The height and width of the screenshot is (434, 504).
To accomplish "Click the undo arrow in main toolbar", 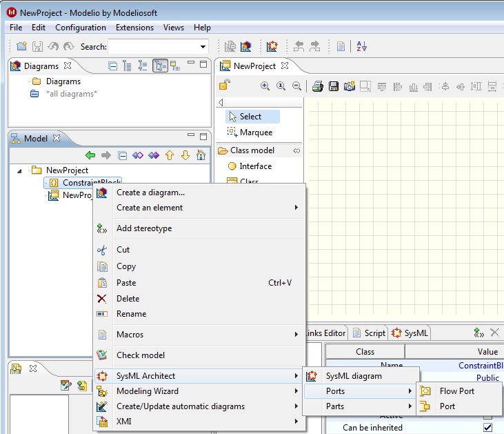I will coord(53,46).
